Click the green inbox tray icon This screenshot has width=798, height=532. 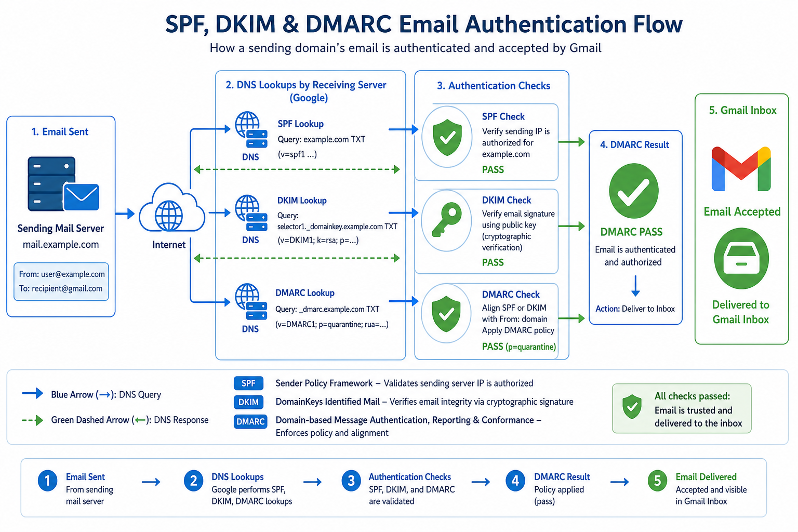pos(741,258)
